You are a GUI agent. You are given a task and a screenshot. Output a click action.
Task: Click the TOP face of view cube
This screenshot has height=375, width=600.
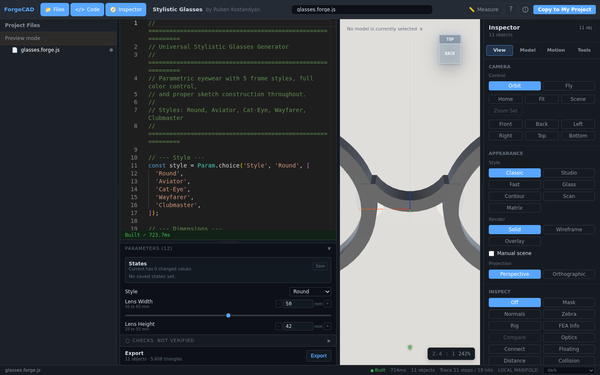tap(450, 39)
